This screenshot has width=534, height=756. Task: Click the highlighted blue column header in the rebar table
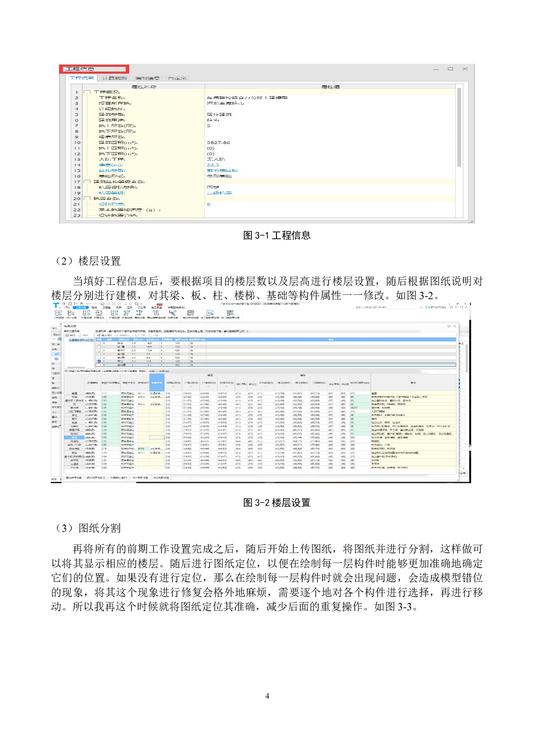click(x=157, y=382)
